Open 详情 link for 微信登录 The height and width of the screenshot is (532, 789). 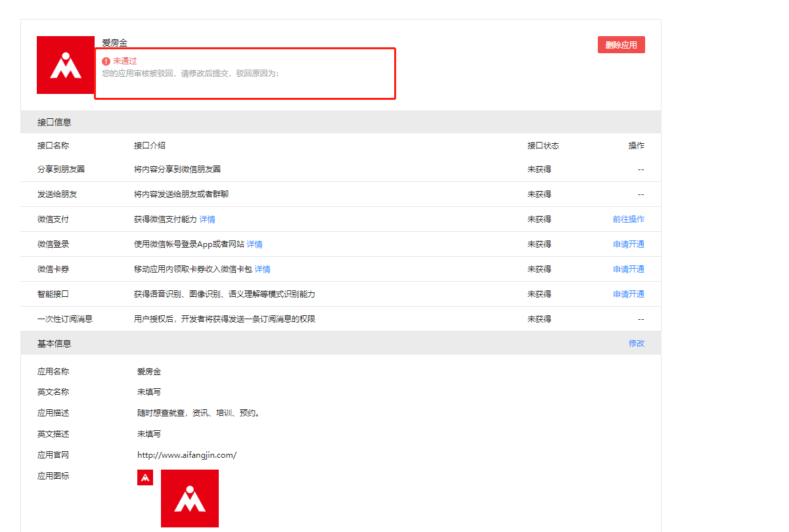click(x=255, y=244)
